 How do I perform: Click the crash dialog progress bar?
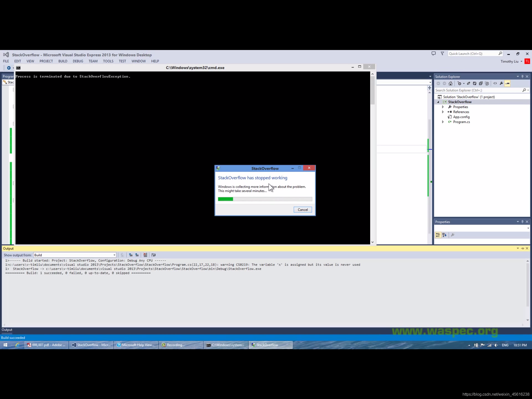coord(265,199)
